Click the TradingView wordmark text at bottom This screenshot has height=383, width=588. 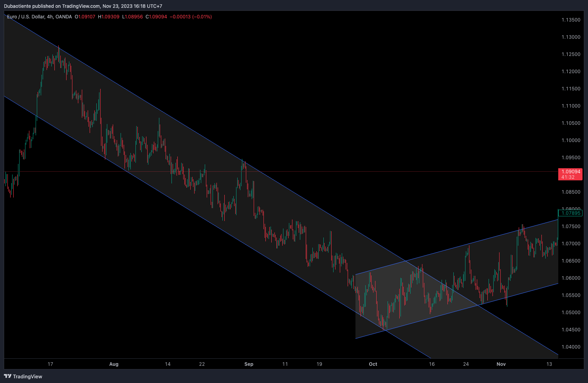27,376
